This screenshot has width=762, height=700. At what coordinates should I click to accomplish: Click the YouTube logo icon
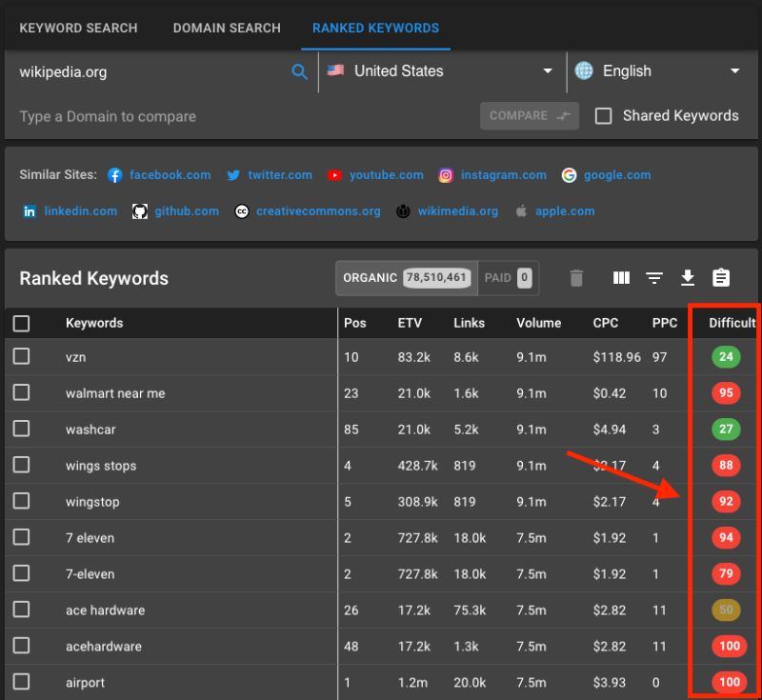click(x=334, y=175)
